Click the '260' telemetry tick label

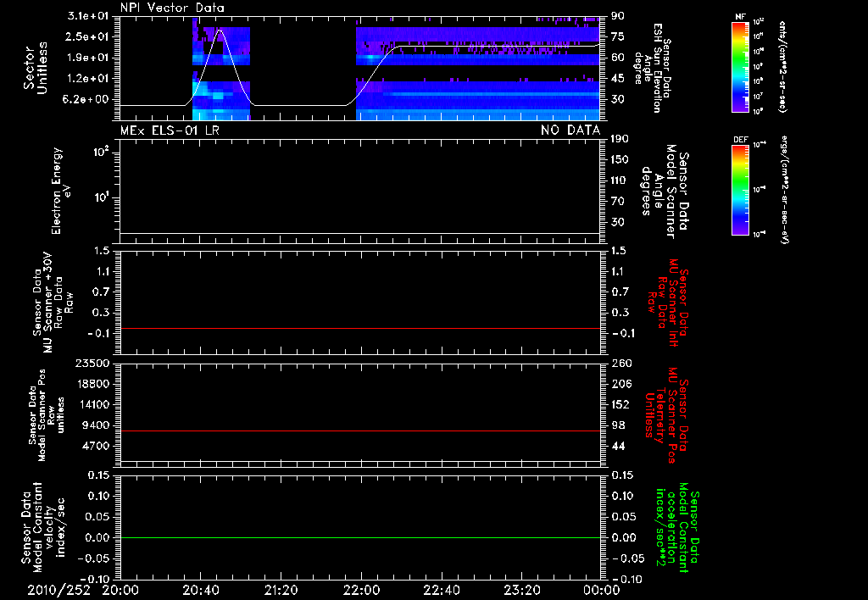coord(620,363)
